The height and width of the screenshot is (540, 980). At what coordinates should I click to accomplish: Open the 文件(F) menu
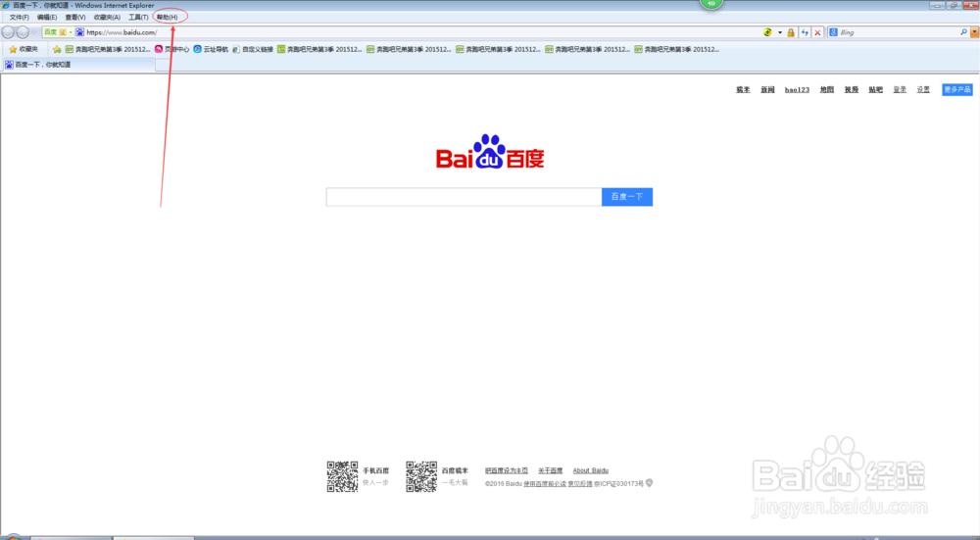(x=20, y=18)
